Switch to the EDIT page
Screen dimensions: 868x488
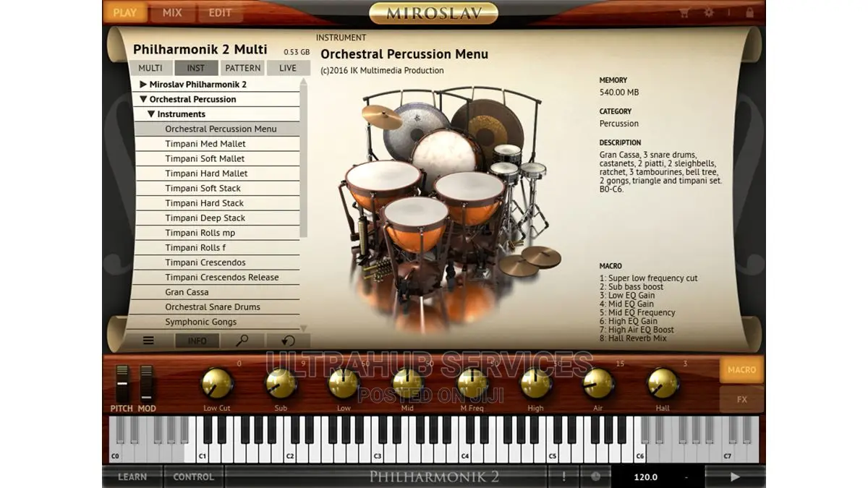click(x=221, y=12)
